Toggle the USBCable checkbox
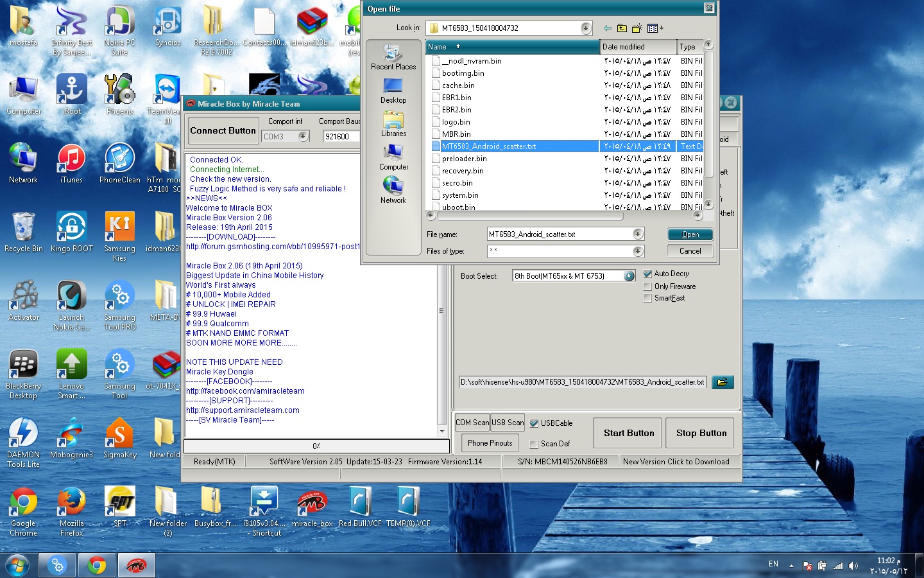924x578 pixels. [534, 423]
